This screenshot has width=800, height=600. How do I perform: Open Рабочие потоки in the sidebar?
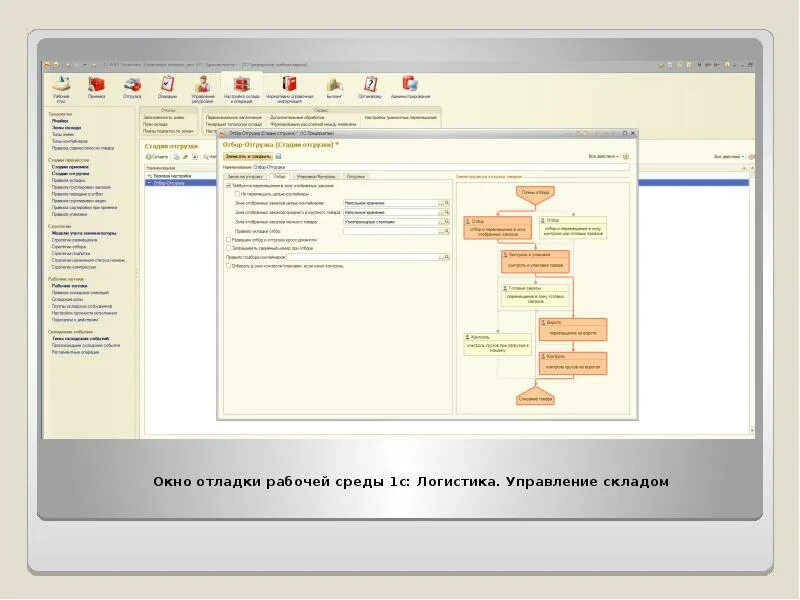click(69, 286)
